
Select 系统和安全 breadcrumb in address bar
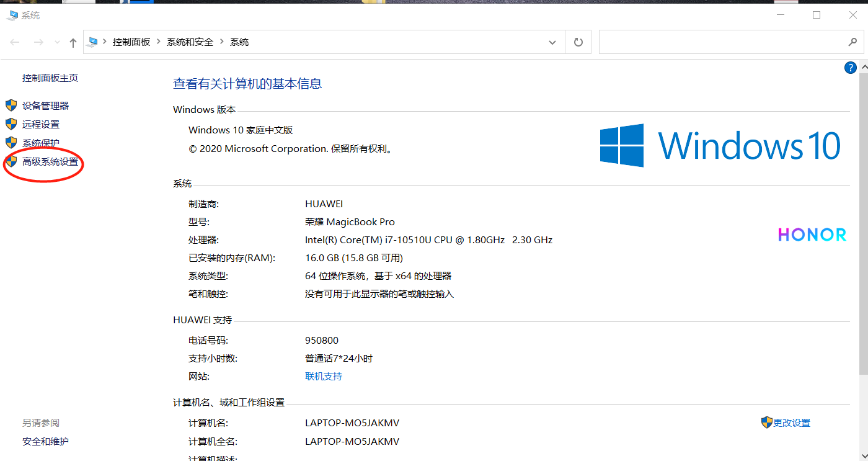click(x=190, y=42)
